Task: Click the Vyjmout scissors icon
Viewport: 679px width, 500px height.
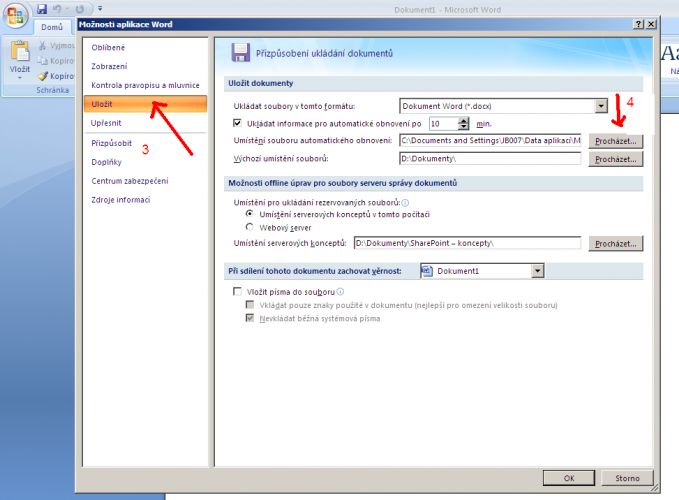Action: click(42, 45)
